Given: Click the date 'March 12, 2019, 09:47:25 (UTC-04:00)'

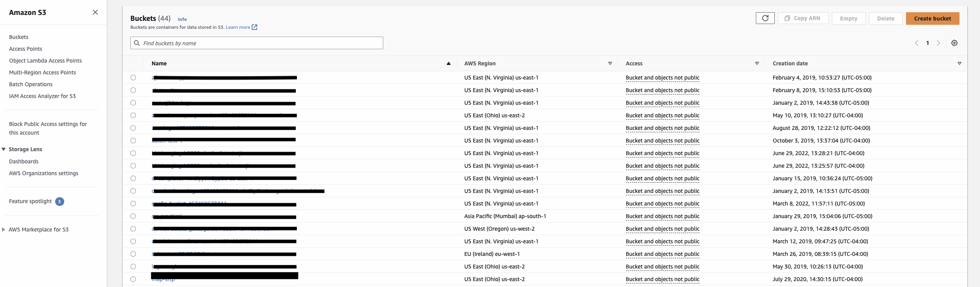Looking at the screenshot, I should point(820,241).
